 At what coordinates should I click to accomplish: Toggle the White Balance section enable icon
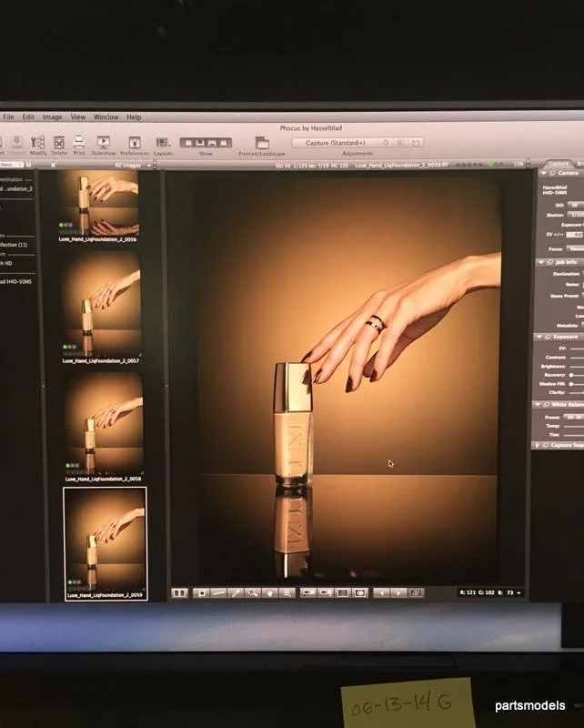click(x=546, y=405)
